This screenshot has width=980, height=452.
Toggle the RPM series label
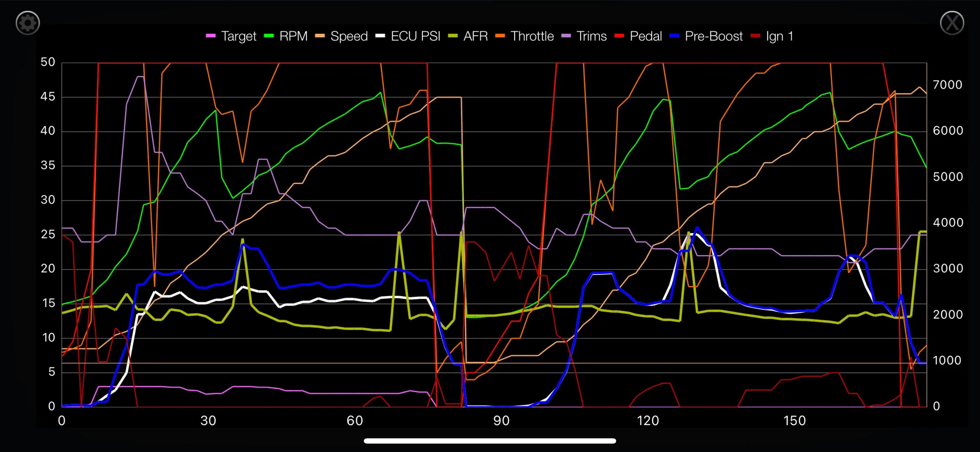(x=293, y=36)
